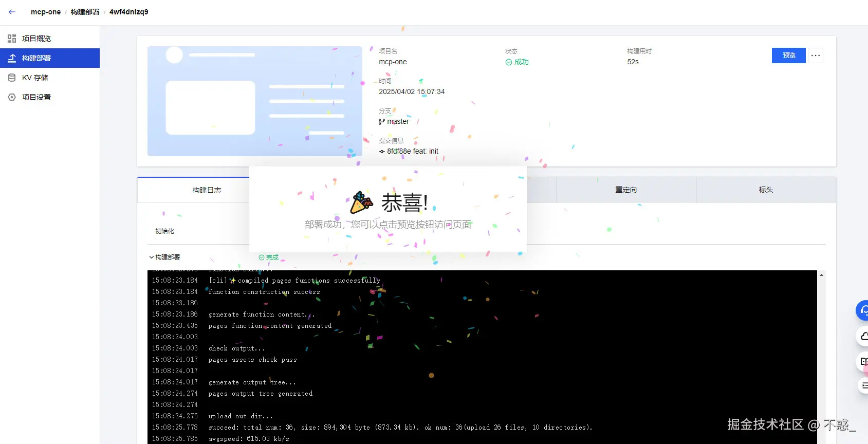
Task: Select 4wf4dnlzq9 in the breadcrumb
Action: tap(128, 12)
